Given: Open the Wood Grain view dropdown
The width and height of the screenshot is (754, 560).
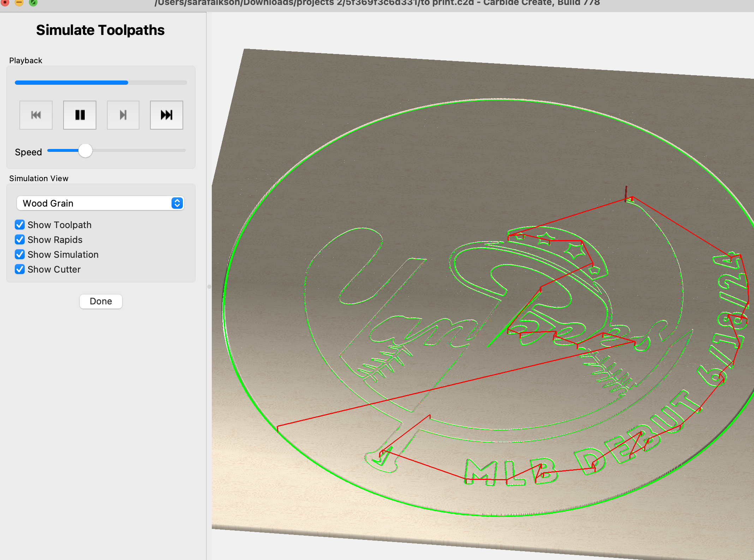Looking at the screenshot, I should pos(100,203).
